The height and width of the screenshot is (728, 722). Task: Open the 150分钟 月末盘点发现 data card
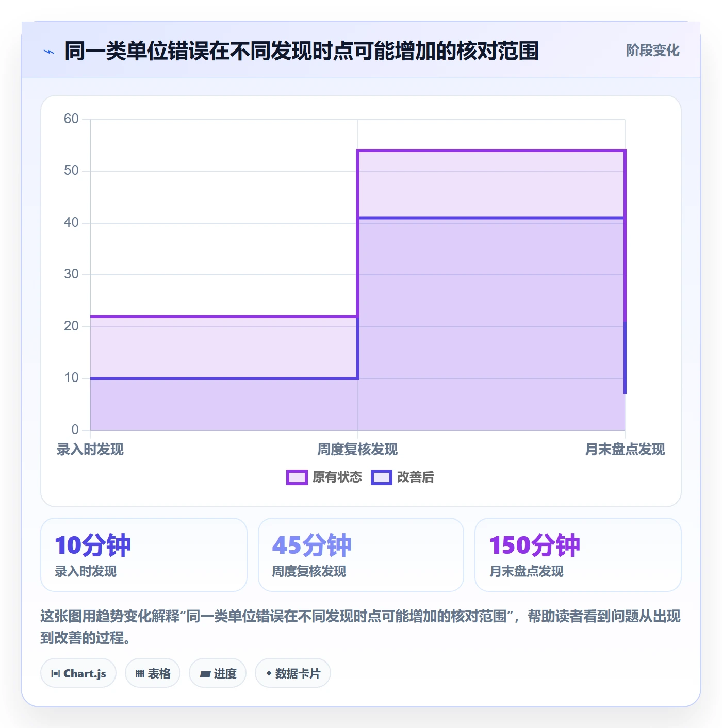(x=578, y=555)
